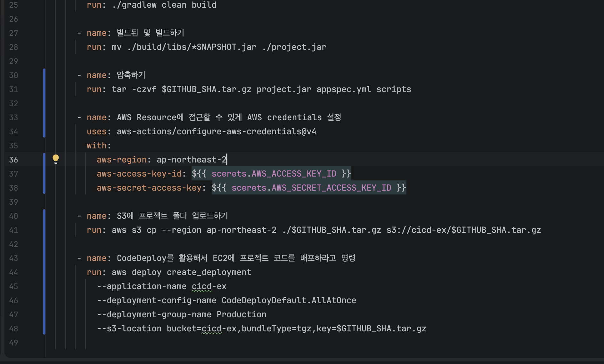Image resolution: width=604 pixels, height=364 pixels.
Task: Click ./gradlew clean build command
Action: pos(164,5)
